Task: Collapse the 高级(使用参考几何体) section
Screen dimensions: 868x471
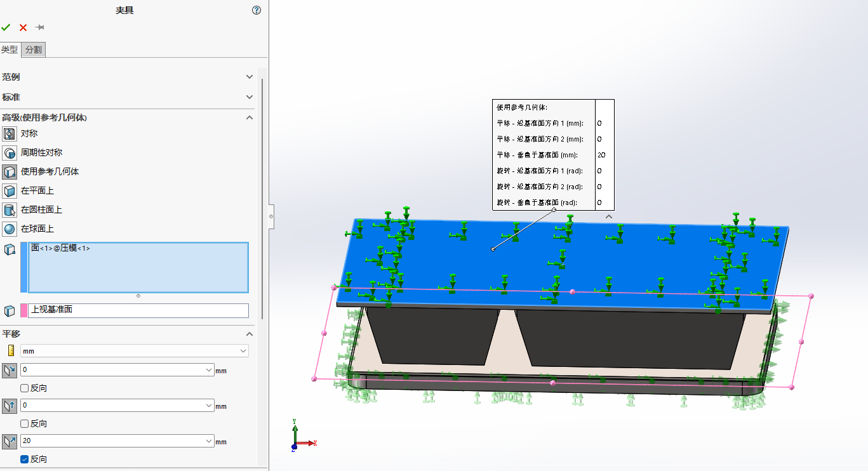Action: click(250, 117)
